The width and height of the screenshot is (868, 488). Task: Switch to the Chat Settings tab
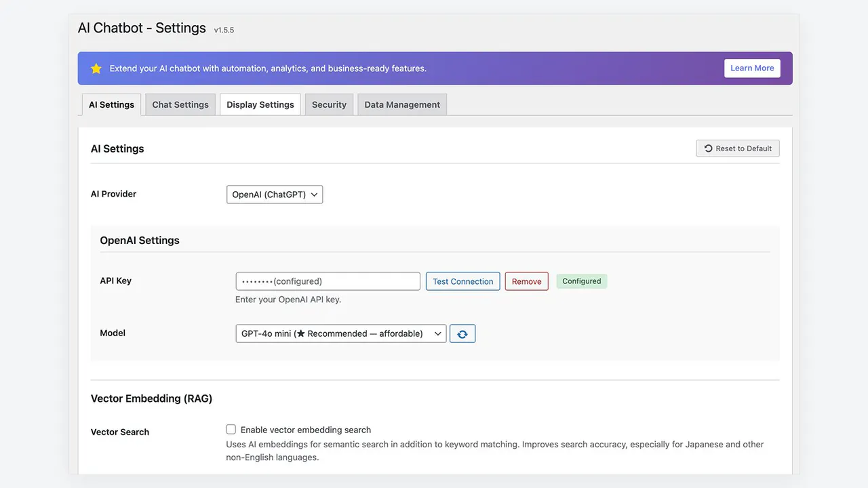tap(180, 104)
